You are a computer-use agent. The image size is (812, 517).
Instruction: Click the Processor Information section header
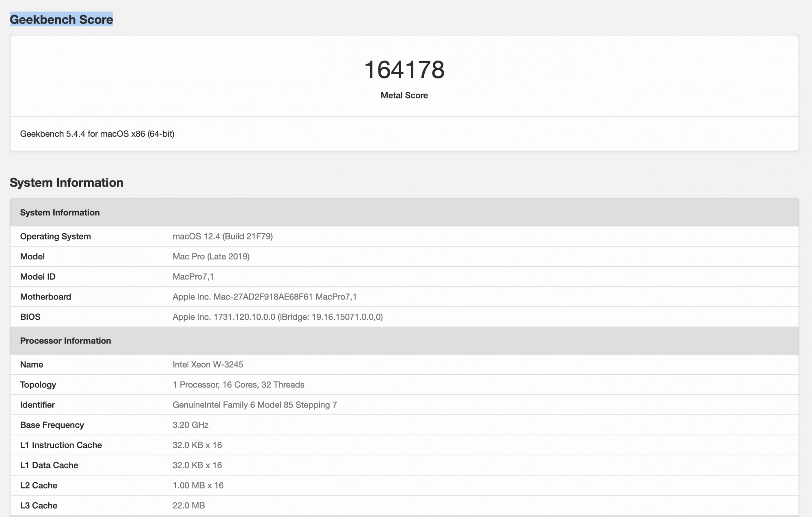(65, 341)
